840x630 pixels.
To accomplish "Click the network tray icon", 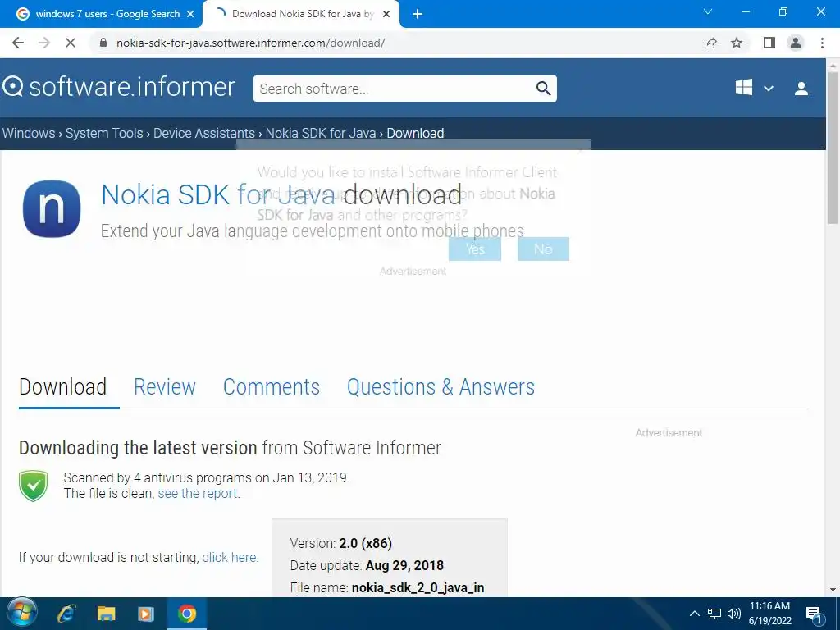I will coord(714,614).
